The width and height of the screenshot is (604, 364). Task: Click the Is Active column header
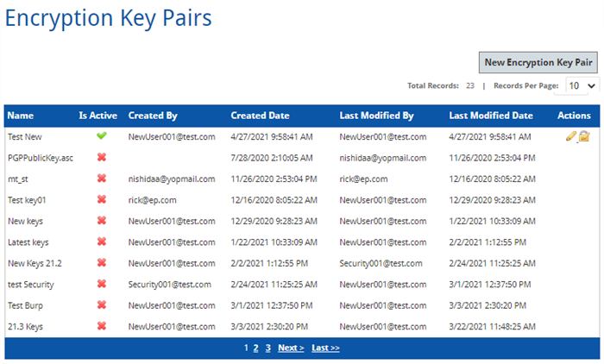(98, 116)
